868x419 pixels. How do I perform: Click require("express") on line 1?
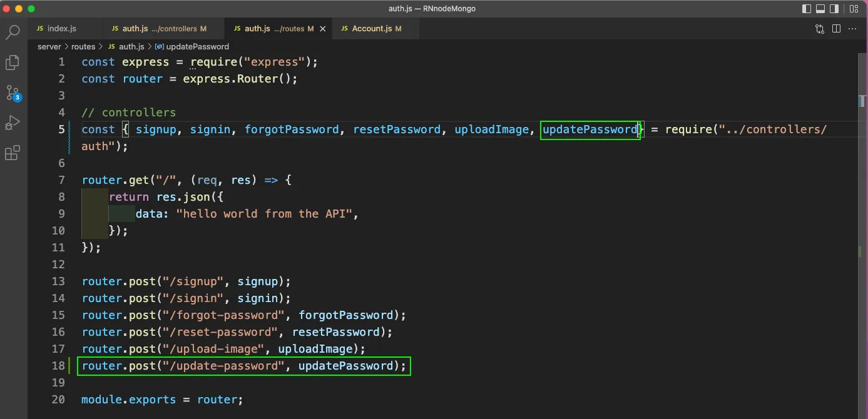[251, 62]
